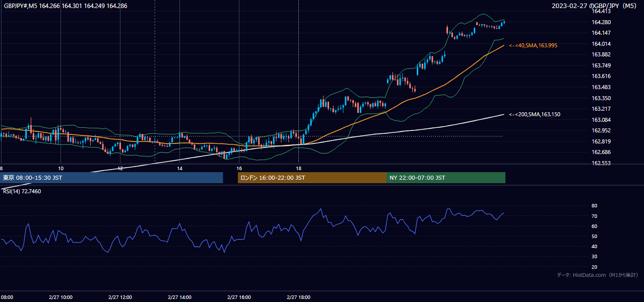Viewport: 644px width, 302px height.
Task: Click price axis label 163.350
Action: point(601,98)
